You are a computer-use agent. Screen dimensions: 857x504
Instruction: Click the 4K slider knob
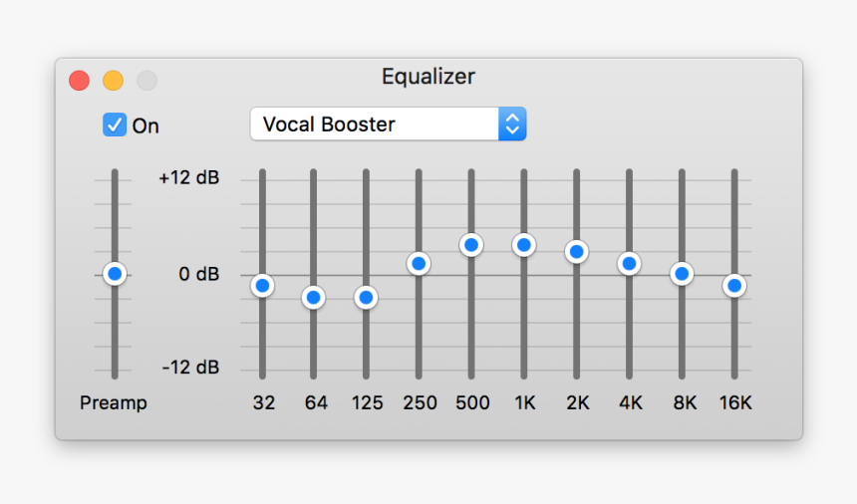pos(629,264)
